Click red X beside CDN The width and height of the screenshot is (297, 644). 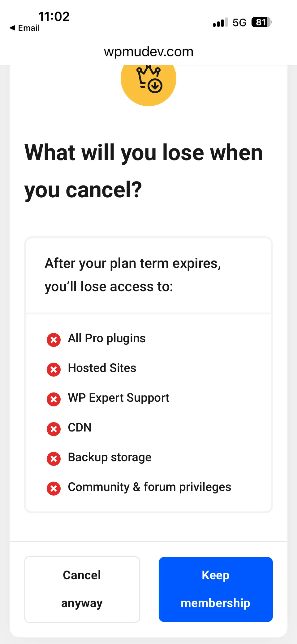54,429
